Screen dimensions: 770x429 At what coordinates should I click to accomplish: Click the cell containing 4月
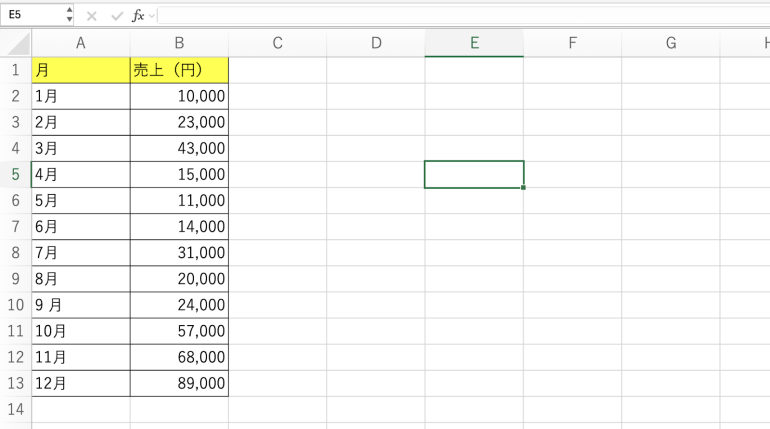tap(81, 174)
